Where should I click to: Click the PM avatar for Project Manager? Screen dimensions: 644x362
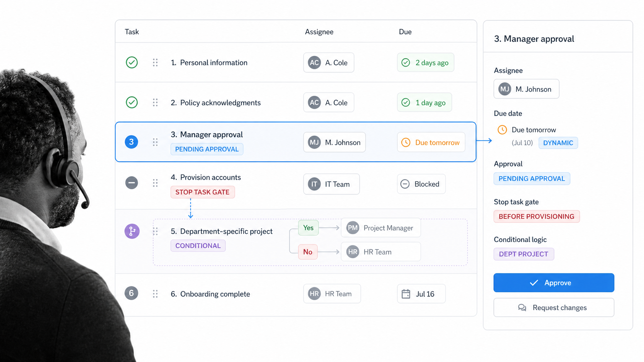pos(353,228)
